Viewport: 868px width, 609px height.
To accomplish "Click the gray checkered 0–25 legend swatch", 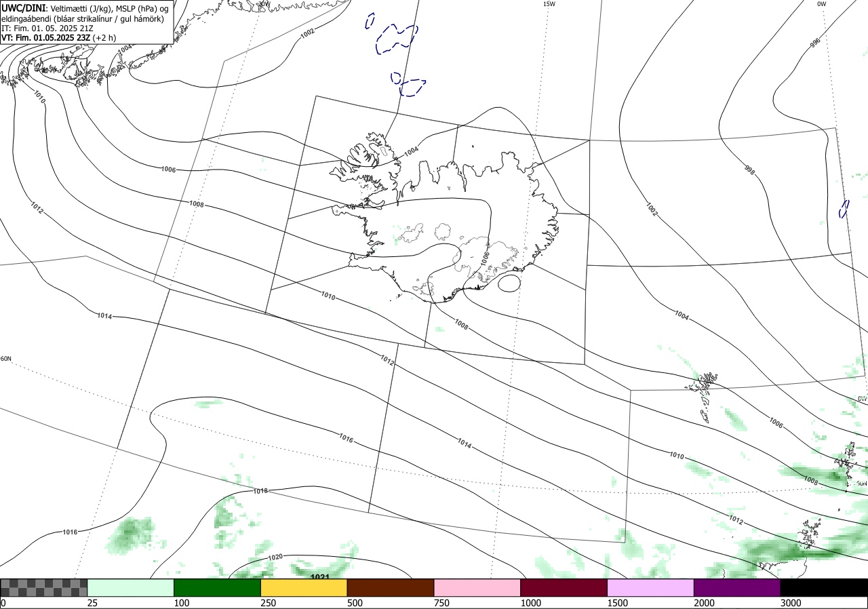I will (x=44, y=587).
